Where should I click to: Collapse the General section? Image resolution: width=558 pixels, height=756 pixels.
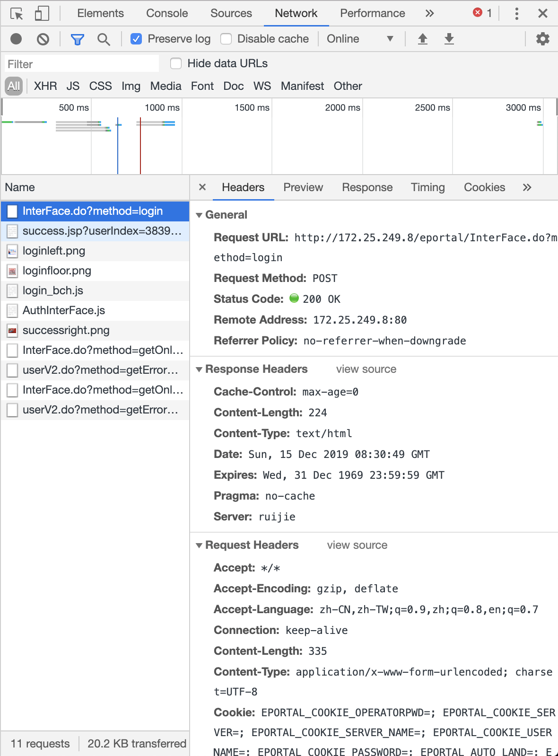point(199,215)
